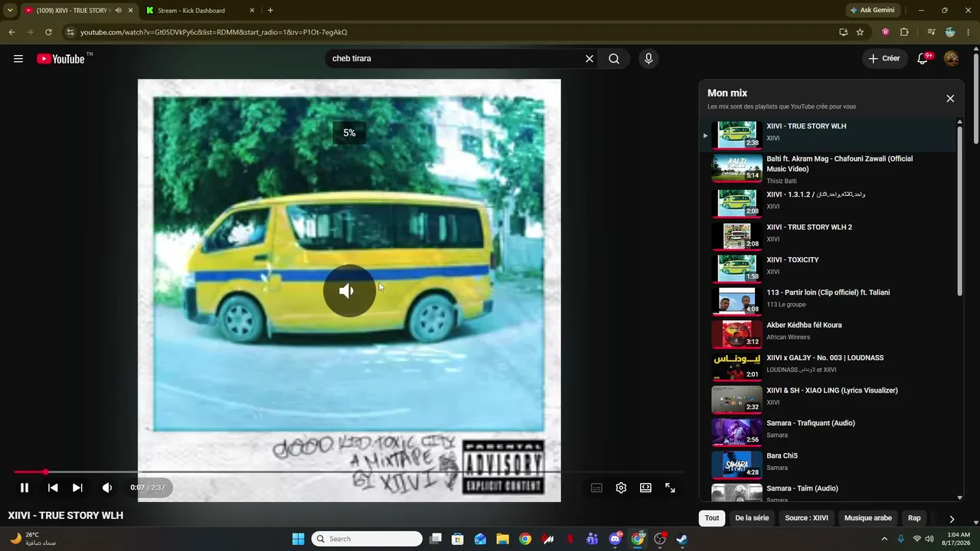Screen dimensions: 980x551
Task: Click the Créer button
Action: (x=884, y=59)
